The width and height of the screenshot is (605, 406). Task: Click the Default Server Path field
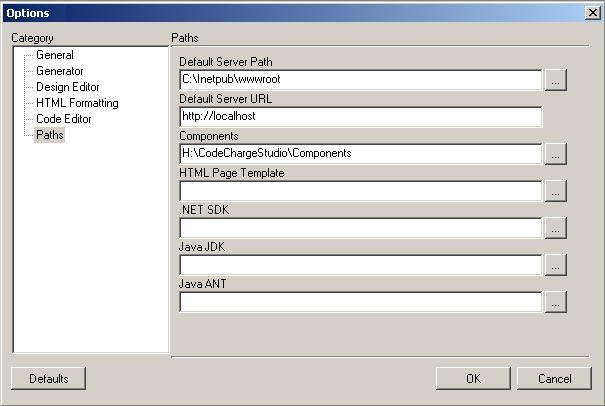(x=360, y=80)
